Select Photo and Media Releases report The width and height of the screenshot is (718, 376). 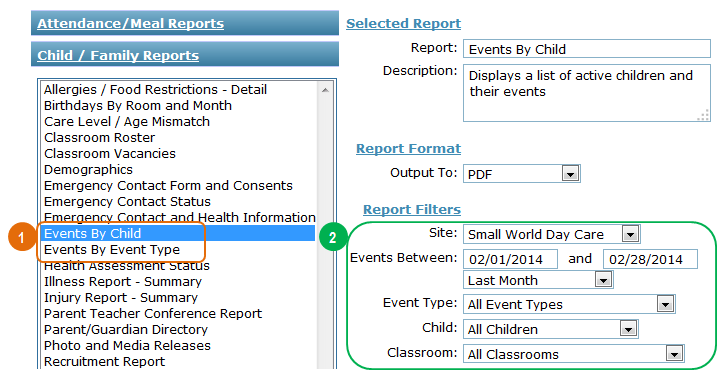[127, 346]
